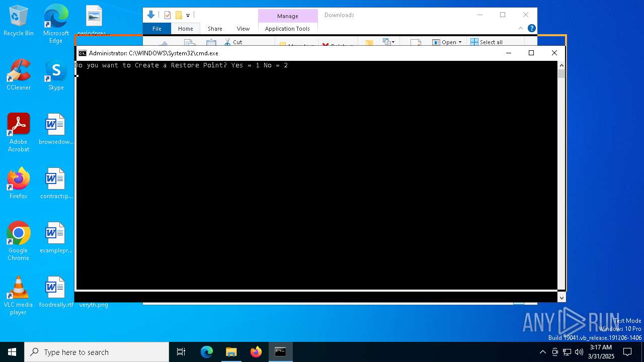
Task: Click the cmd scrollbar down arrow
Action: coord(561,298)
